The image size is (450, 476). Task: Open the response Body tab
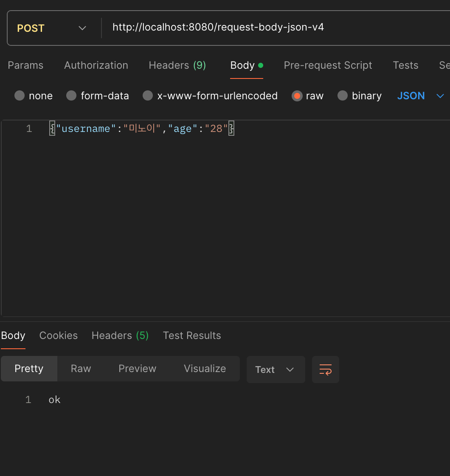[13, 336]
